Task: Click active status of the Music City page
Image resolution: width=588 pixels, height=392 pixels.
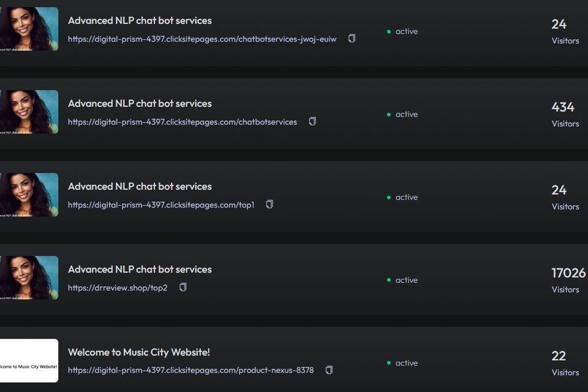Action: (402, 363)
